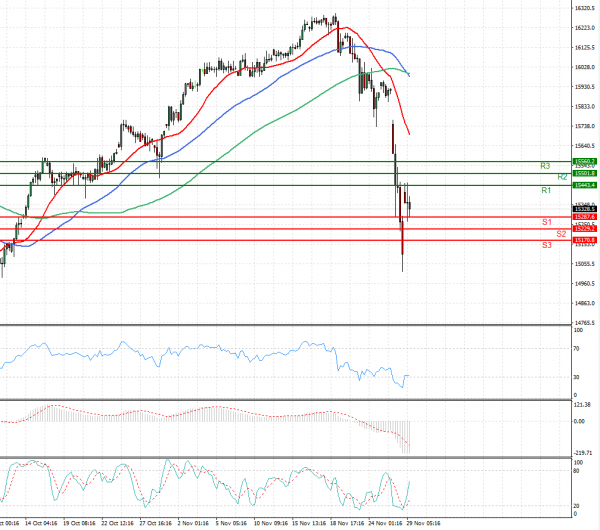Screen dimensions: 600x530
Task: Click the 14 Oct 04:16 date label
Action: coord(41,523)
